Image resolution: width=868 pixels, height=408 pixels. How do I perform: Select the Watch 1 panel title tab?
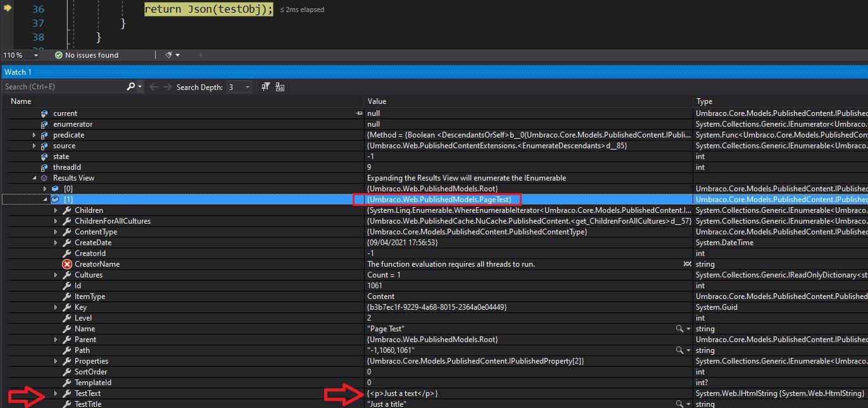coord(18,72)
